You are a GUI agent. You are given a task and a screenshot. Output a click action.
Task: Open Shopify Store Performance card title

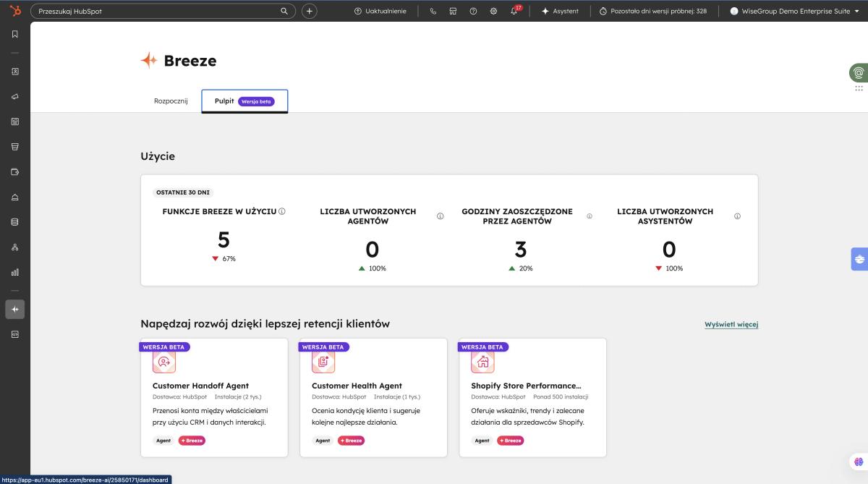526,386
